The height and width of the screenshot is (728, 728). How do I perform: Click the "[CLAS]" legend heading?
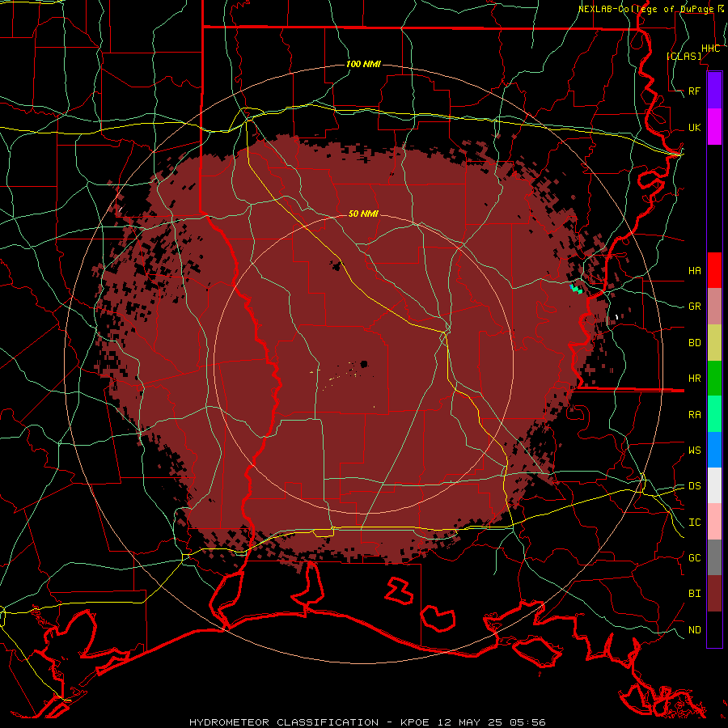pos(684,56)
